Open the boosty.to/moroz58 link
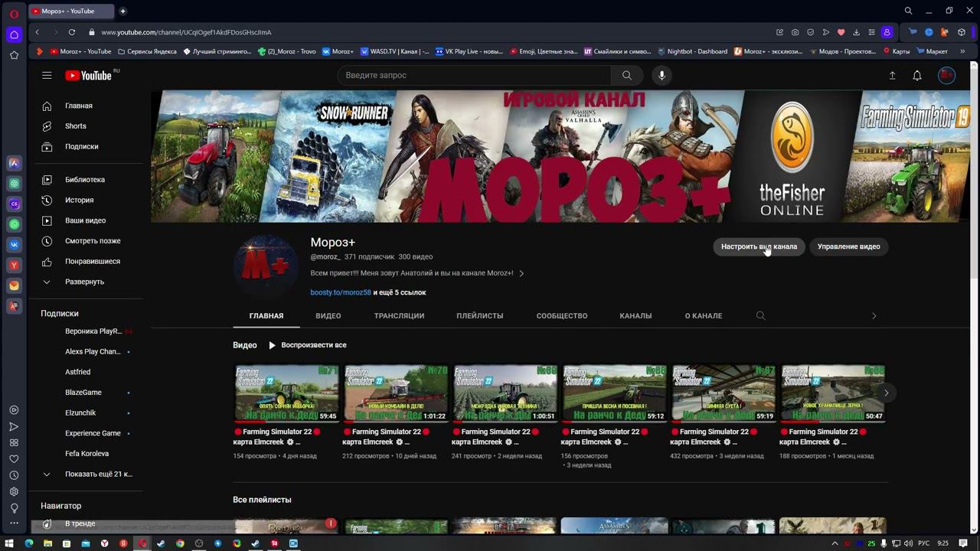This screenshot has height=551, width=980. [x=341, y=292]
